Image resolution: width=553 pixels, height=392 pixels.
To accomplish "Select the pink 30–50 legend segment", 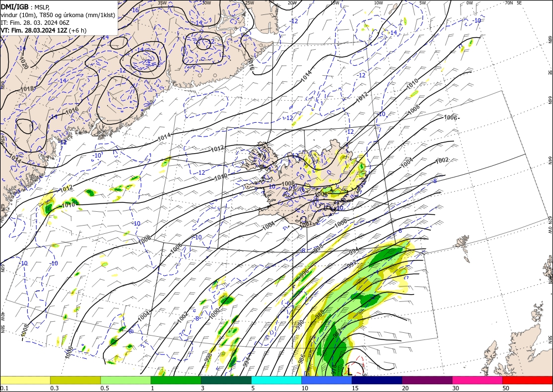I will [x=478, y=380].
